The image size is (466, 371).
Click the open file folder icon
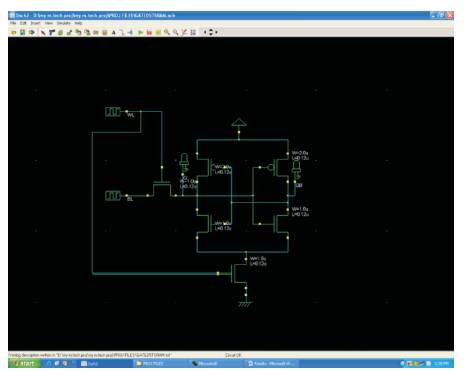click(14, 32)
